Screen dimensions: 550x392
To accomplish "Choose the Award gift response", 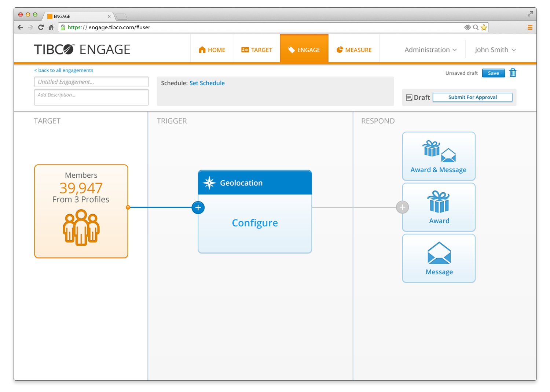I will point(439,207).
